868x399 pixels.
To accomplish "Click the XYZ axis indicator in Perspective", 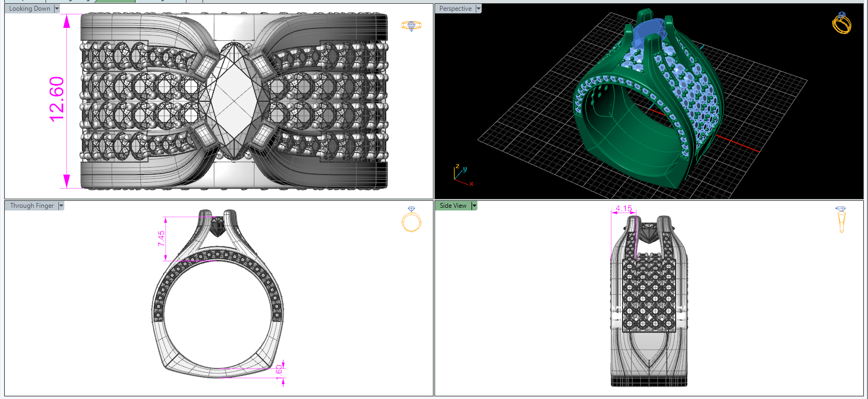I will coord(463,176).
